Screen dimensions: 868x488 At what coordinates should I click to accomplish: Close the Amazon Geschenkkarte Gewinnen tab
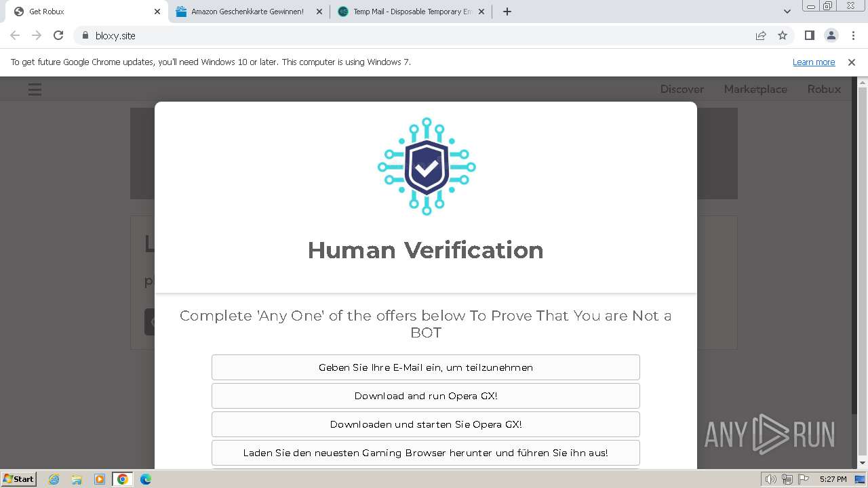(x=319, y=12)
